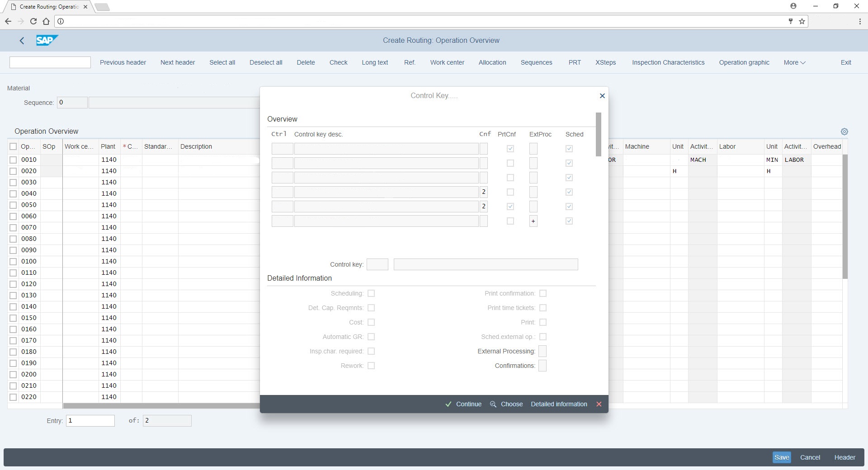Viewport: 868px width, 470px height.
Task: Select the row checkbox for operation 0010
Action: pos(13,160)
